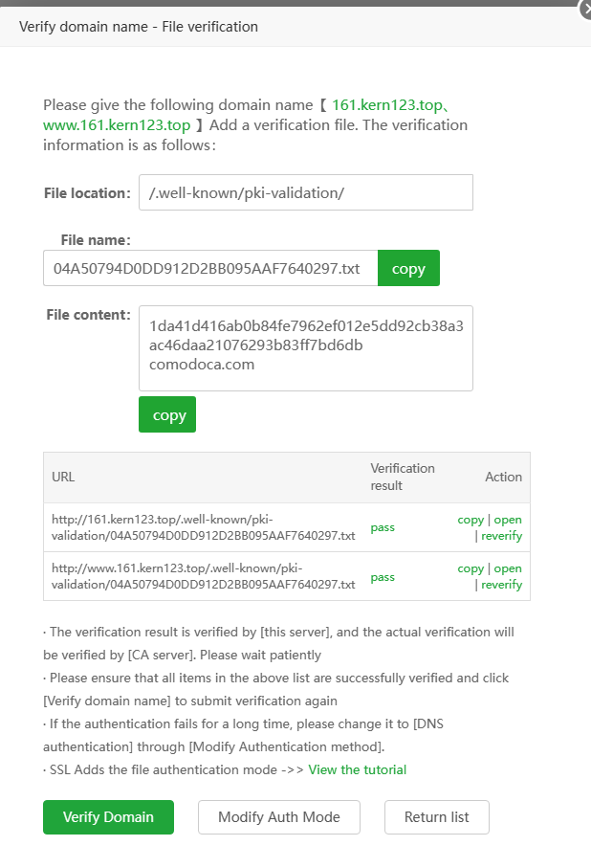Viewport: 591px width, 868px height.
Task: Click the File location input field
Action: click(x=305, y=192)
